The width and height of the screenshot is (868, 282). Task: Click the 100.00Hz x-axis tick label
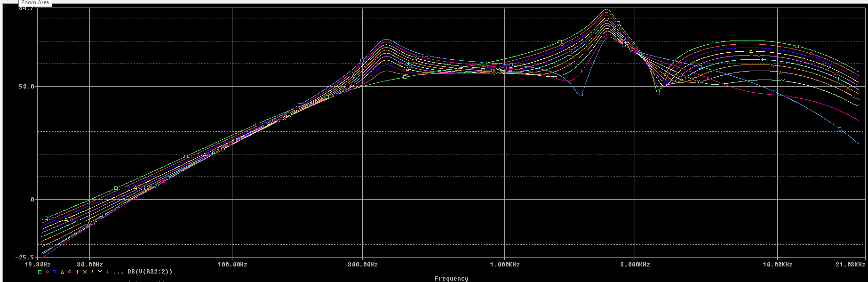(x=232, y=265)
